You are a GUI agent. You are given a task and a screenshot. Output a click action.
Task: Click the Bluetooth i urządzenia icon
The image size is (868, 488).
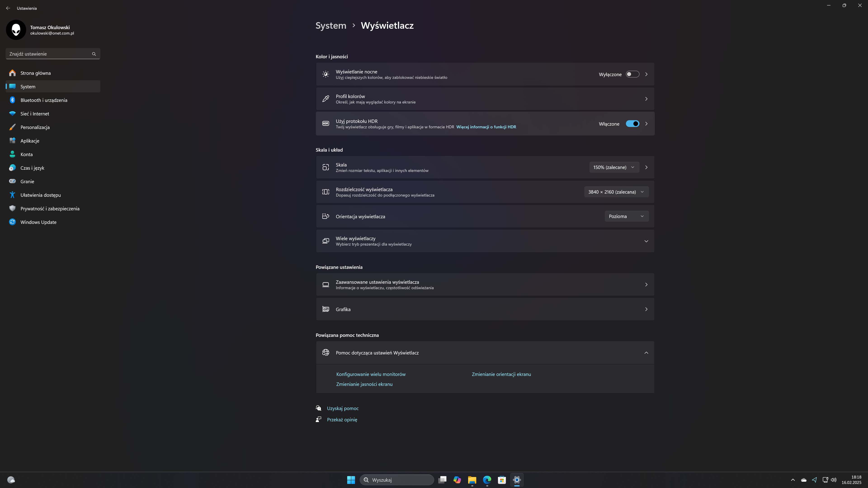tap(12, 100)
